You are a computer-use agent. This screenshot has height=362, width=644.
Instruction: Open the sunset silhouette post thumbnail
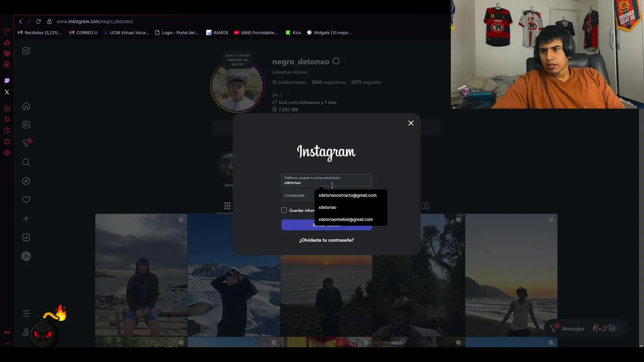click(x=327, y=275)
